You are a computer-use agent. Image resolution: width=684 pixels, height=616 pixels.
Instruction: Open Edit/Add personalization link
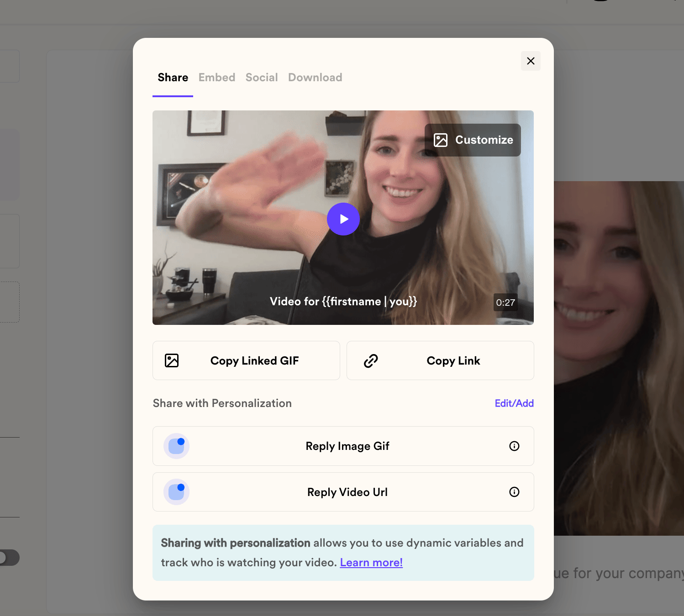(x=514, y=403)
